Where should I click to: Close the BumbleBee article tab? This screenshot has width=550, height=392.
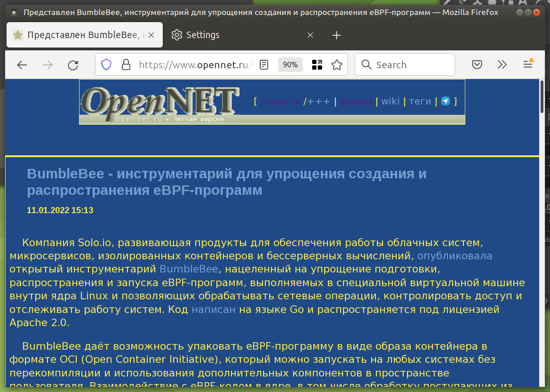coord(151,35)
